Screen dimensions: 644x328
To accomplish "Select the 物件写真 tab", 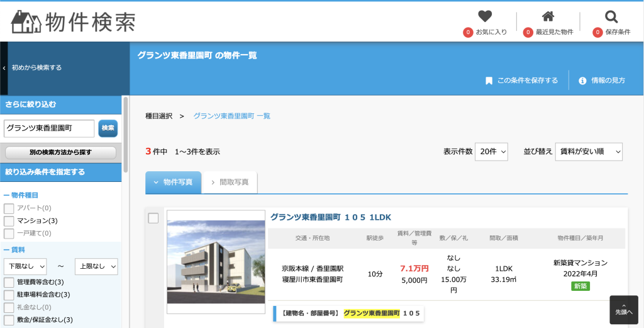I will click(174, 182).
